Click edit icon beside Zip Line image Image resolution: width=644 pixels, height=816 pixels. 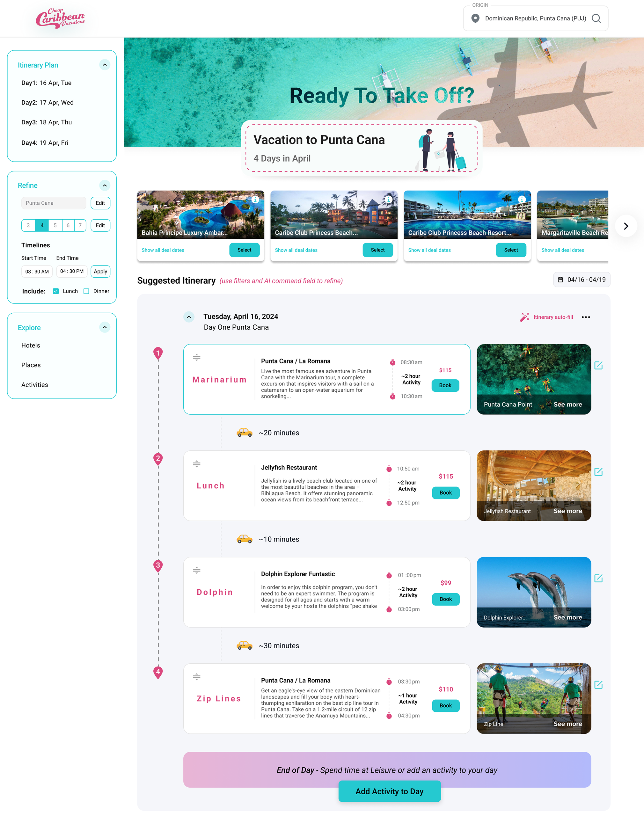(x=598, y=684)
